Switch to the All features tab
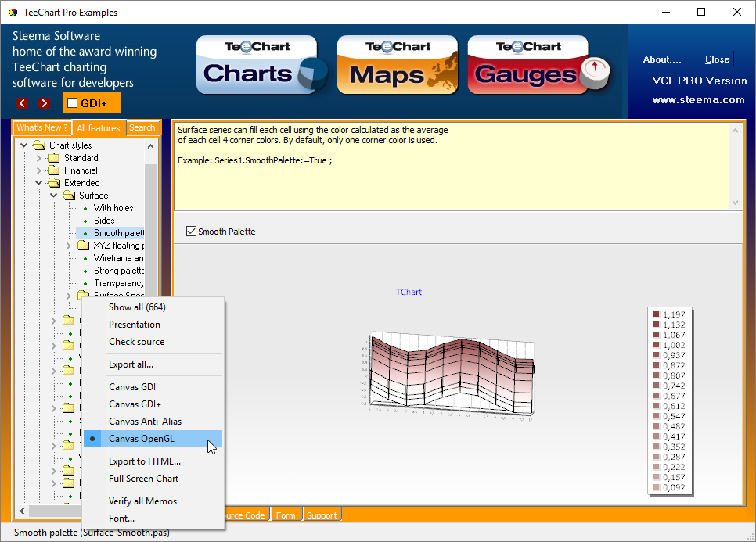The width and height of the screenshot is (756, 542). pos(99,127)
